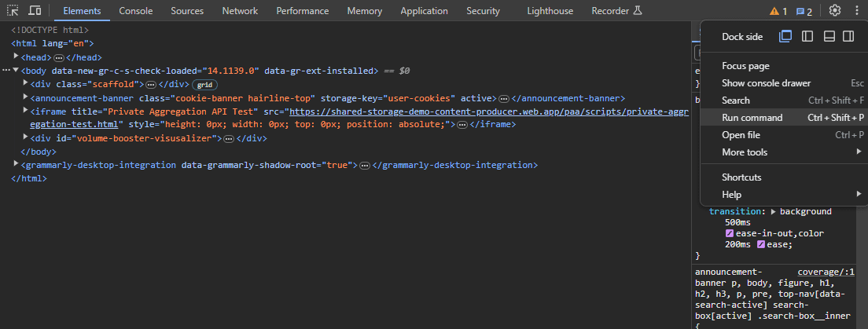Click the flask icon beside Recorder
The height and width of the screenshot is (329, 868).
[x=637, y=10]
